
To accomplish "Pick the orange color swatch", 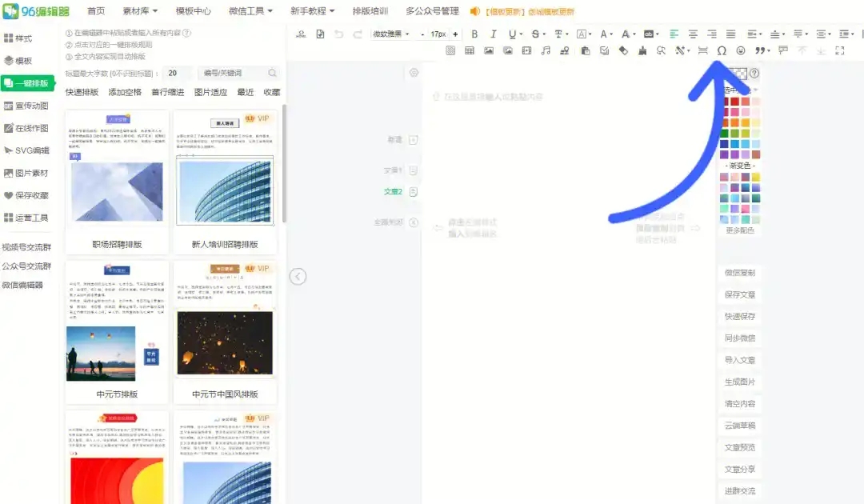I will pos(734,123).
